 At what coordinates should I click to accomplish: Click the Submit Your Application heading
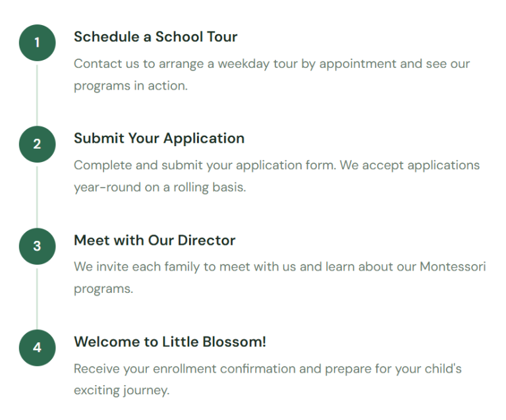point(159,138)
